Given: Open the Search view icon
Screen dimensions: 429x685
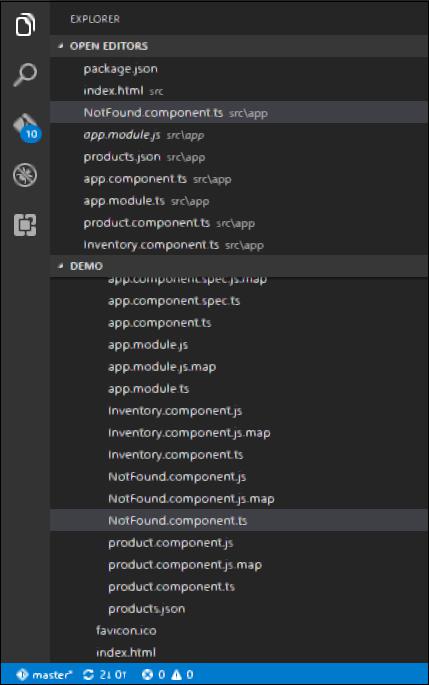Looking at the screenshot, I should pyautogui.click(x=25, y=74).
